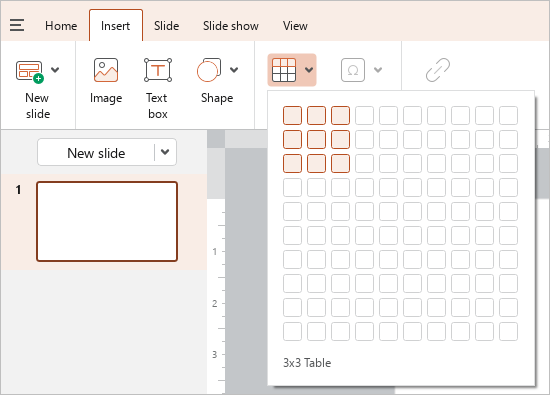
Task: Choose 10x1 table cell in top row
Action: click(508, 115)
